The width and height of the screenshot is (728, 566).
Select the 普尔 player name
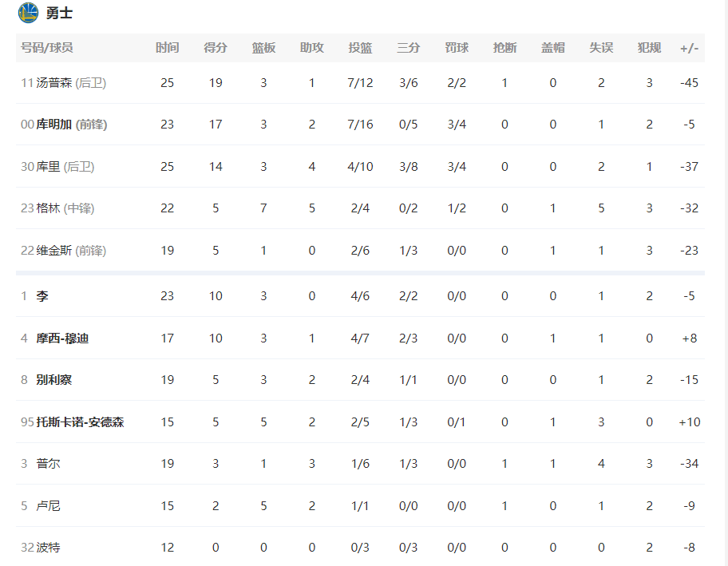click(48, 464)
